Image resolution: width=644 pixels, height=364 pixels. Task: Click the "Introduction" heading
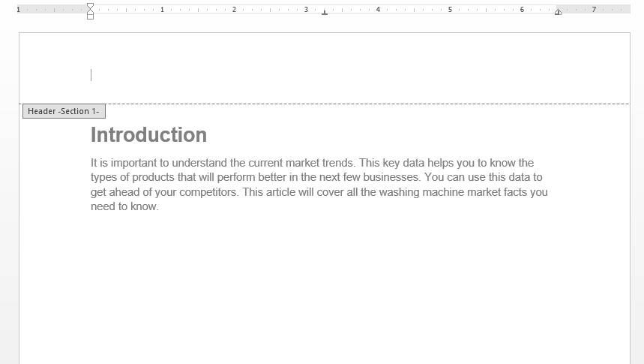pos(148,135)
